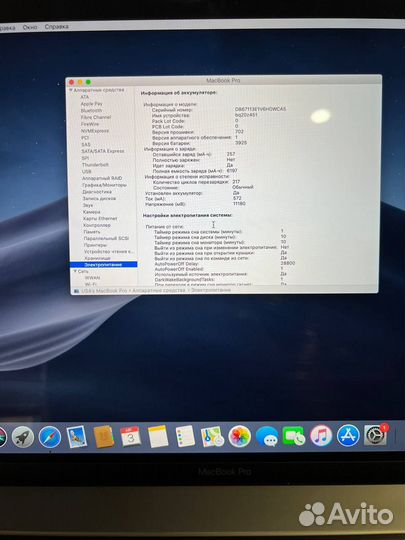Select WWAN under Сеть

(x=92, y=278)
